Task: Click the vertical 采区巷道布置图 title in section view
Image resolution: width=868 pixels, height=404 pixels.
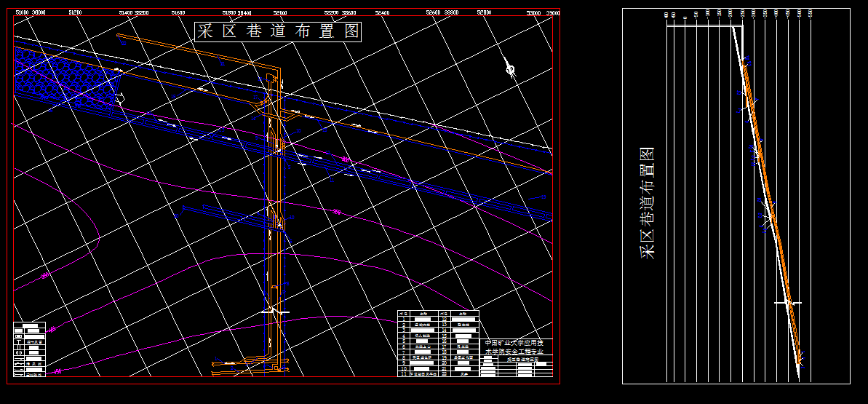Action: point(648,203)
